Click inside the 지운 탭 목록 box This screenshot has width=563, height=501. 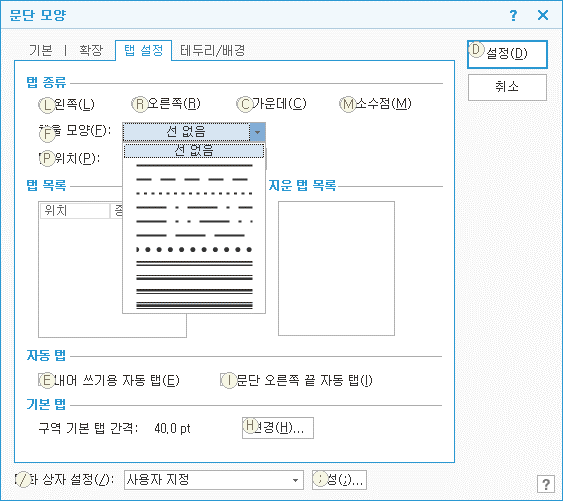[336, 268]
